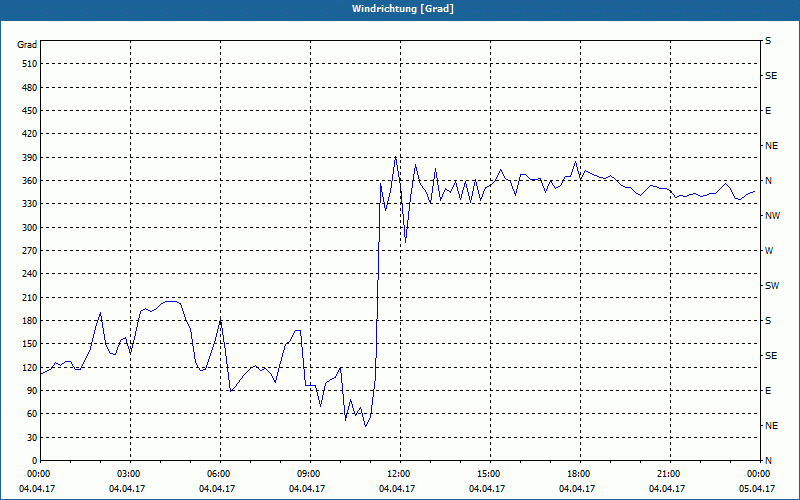Pick the 210 degree axis label

[x=30, y=297]
